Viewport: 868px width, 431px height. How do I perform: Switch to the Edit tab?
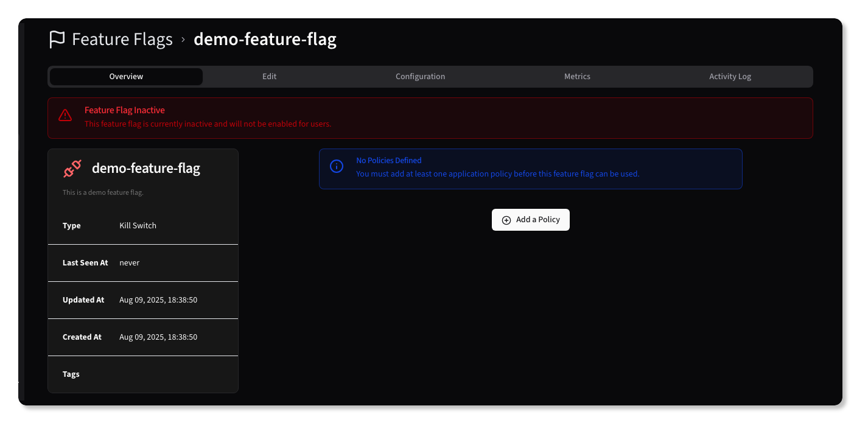pos(270,77)
